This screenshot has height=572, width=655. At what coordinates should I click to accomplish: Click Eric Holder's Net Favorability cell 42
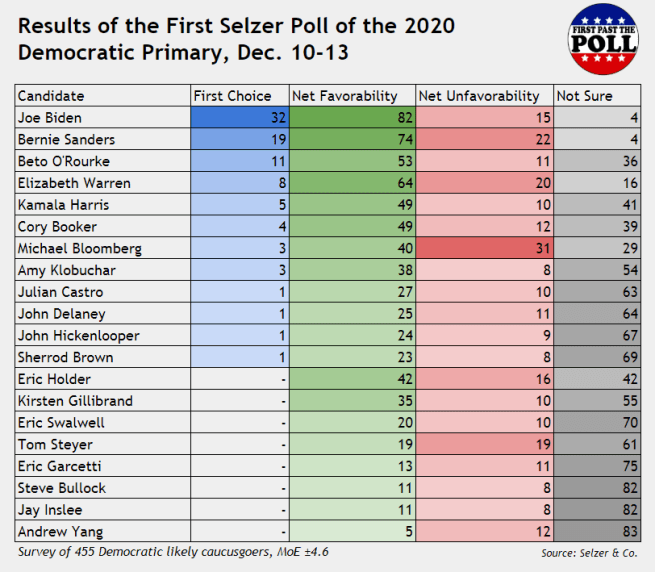click(x=350, y=379)
